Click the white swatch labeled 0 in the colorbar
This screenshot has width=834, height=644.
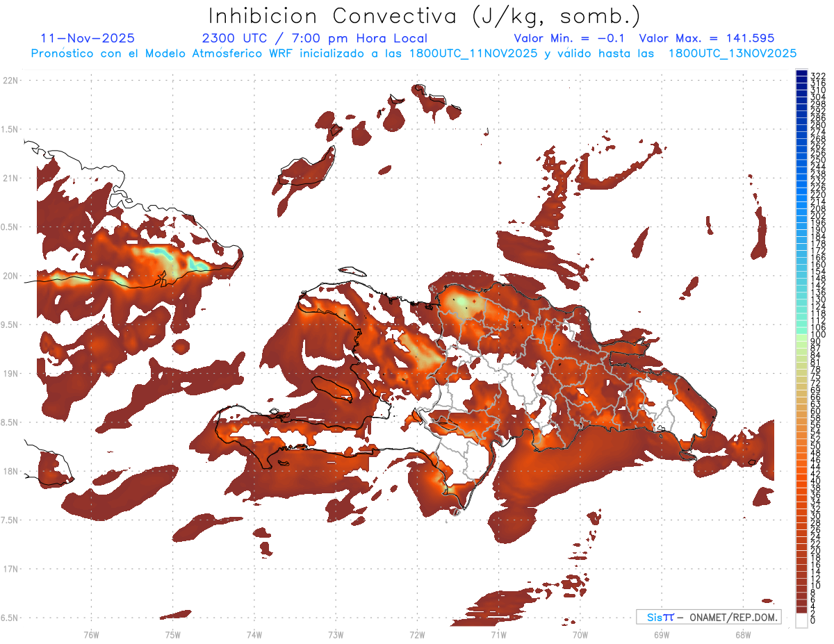click(x=801, y=622)
